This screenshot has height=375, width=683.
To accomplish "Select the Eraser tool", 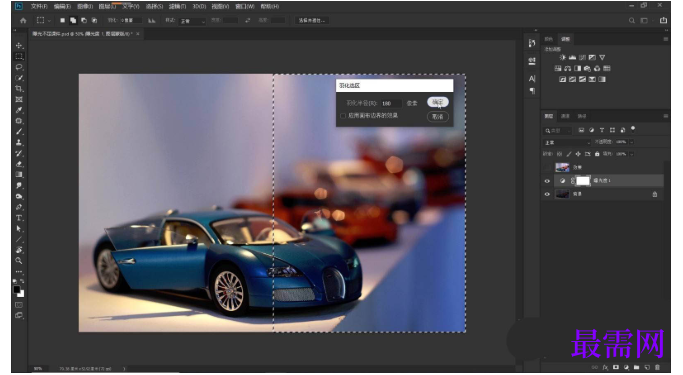I will 19,164.
